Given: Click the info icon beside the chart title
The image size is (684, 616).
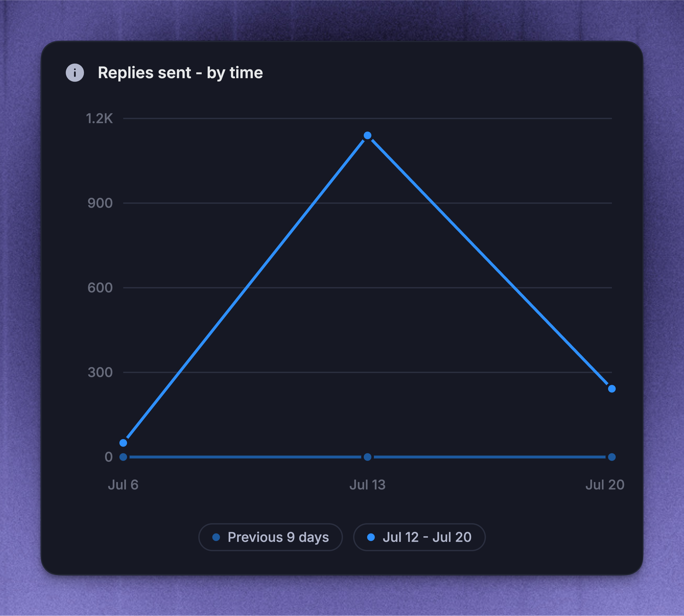Looking at the screenshot, I should click(75, 73).
